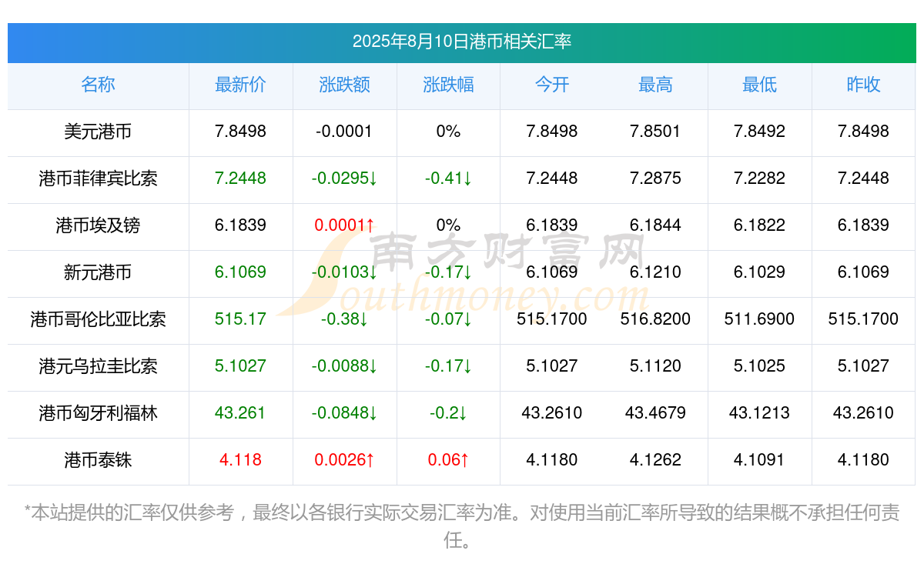Click the 港币哥伦比亚比索 previous close 515.1700
Viewport: 924px width, 564px height.
coord(863,319)
